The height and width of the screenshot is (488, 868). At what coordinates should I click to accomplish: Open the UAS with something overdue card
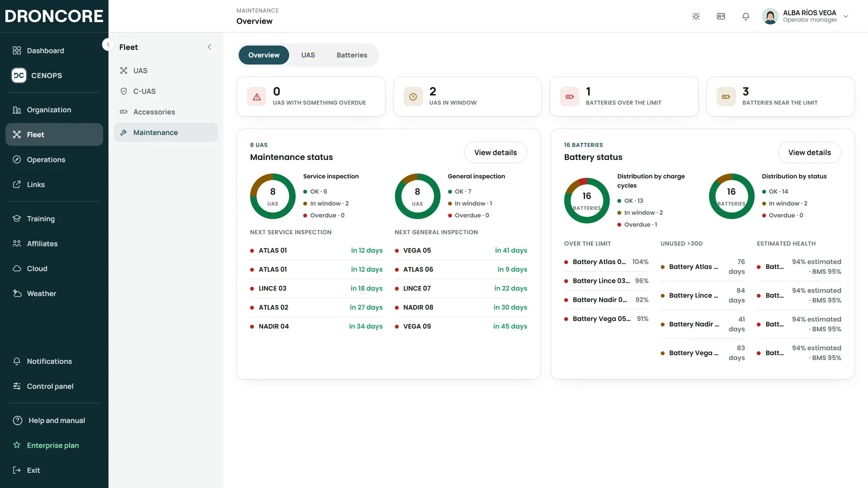[311, 96]
